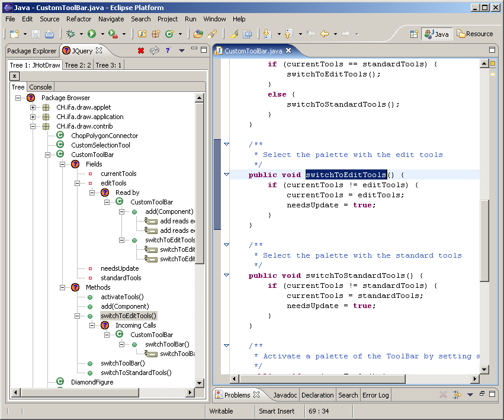Click the blue question mark query icon
This screenshot has height=420, width=504.
pos(168,50)
